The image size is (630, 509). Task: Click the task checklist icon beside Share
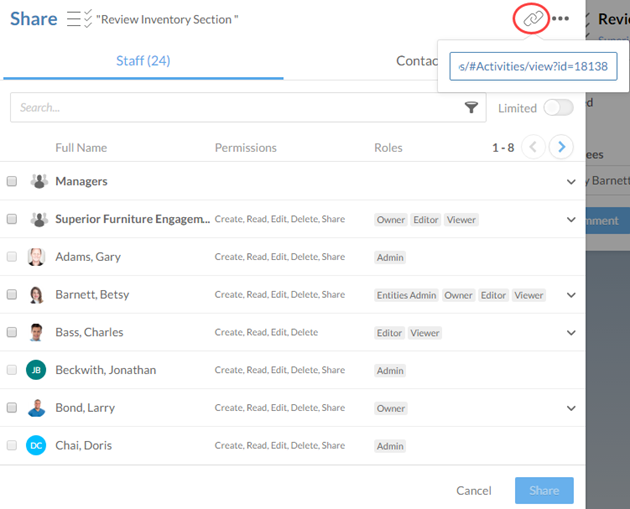79,19
